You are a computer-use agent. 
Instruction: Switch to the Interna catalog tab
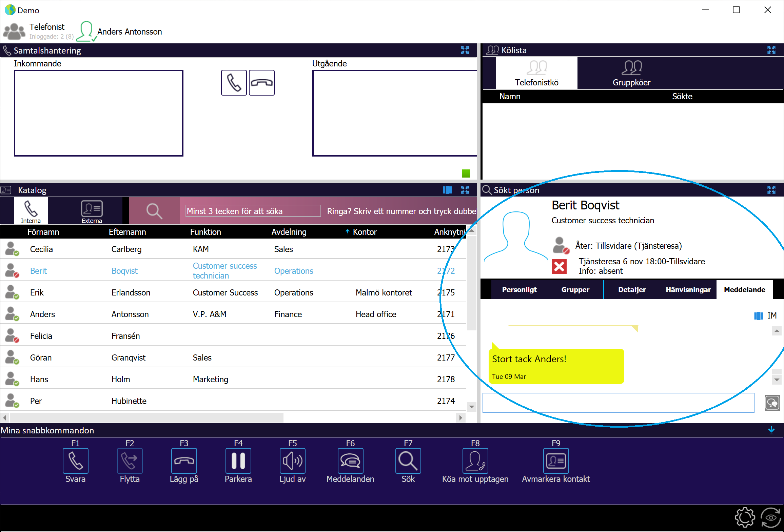pos(31,211)
